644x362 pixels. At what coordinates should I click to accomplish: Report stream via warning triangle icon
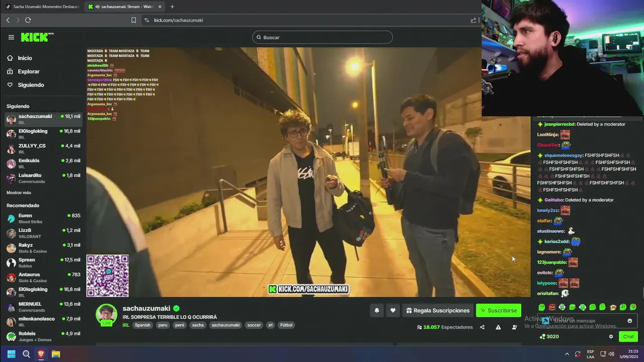click(x=498, y=327)
